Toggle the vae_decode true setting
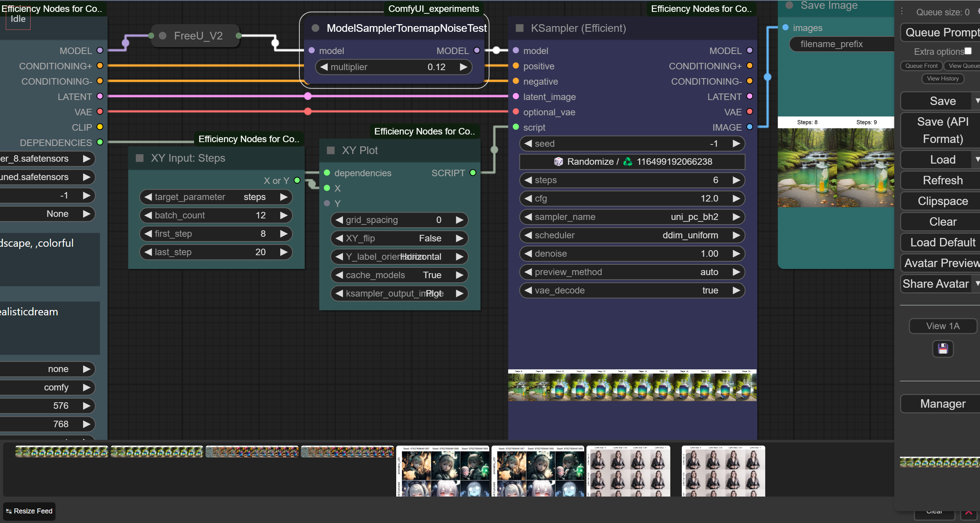The image size is (980, 523). (632, 290)
